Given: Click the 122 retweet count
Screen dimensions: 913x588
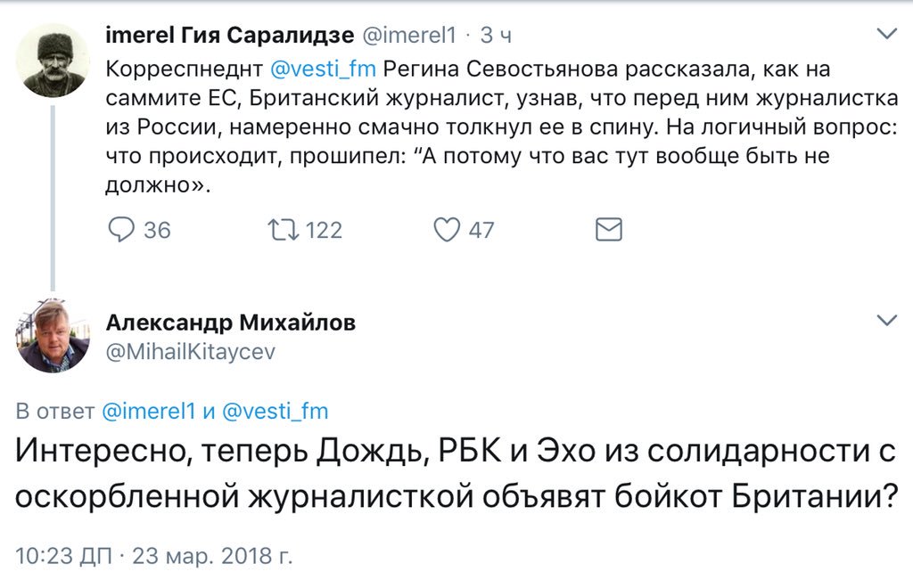Looking at the screenshot, I should [324, 230].
